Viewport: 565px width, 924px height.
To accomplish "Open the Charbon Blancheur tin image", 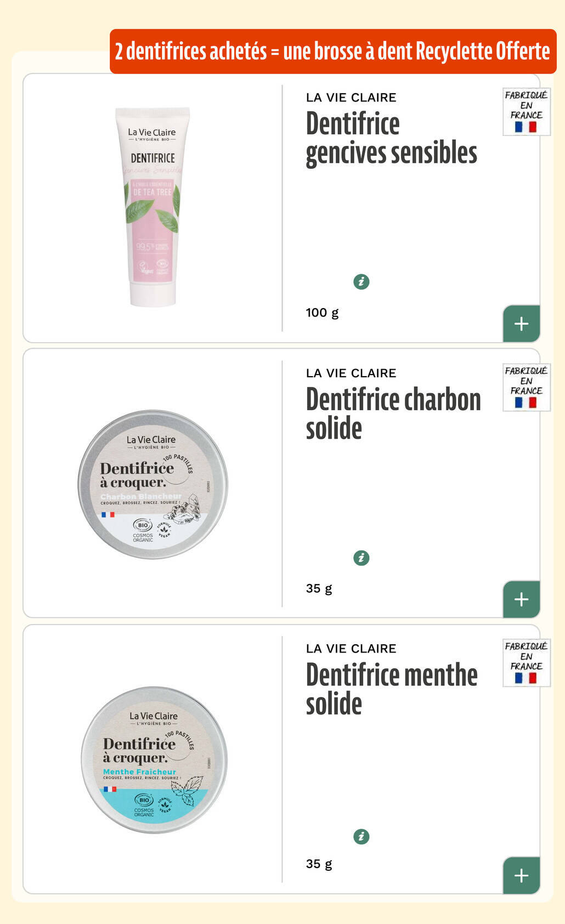I will click(x=152, y=484).
